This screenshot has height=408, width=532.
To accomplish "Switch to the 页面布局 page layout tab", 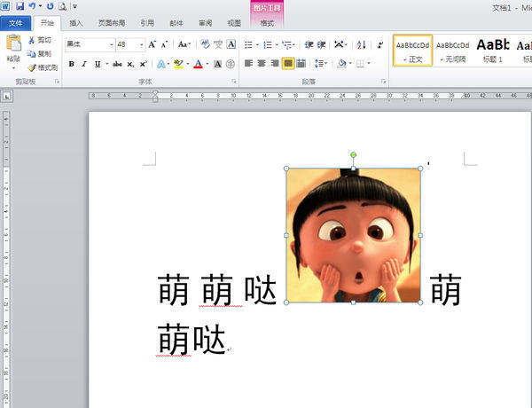I will tap(112, 23).
